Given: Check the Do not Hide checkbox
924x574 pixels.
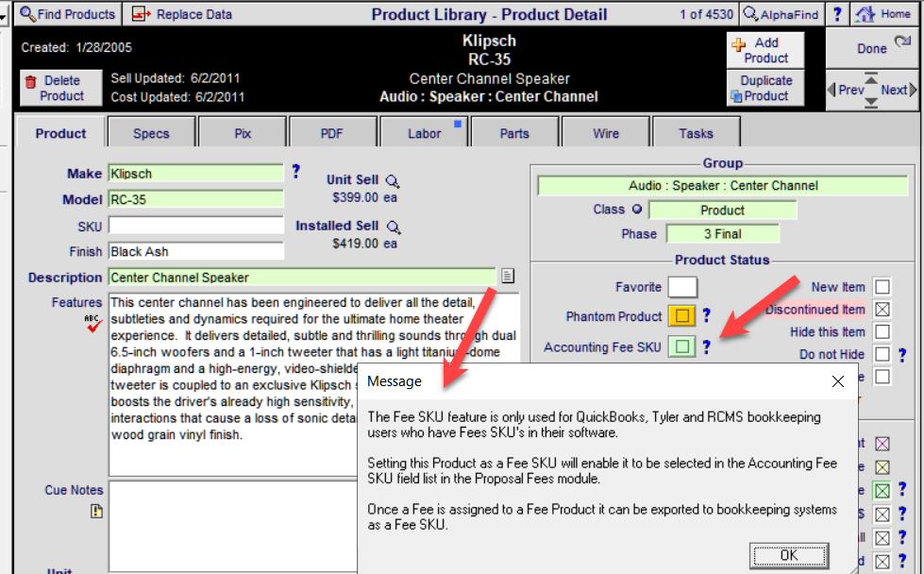Looking at the screenshot, I should 882,354.
